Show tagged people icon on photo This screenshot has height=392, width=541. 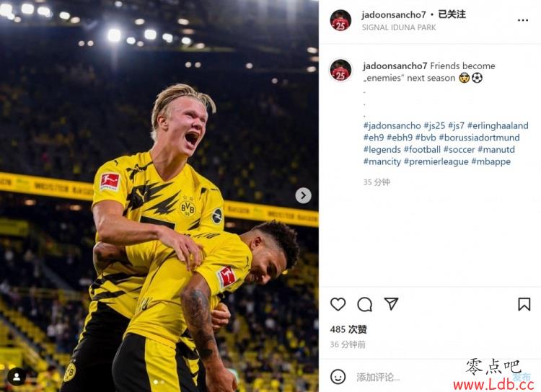click(x=17, y=376)
